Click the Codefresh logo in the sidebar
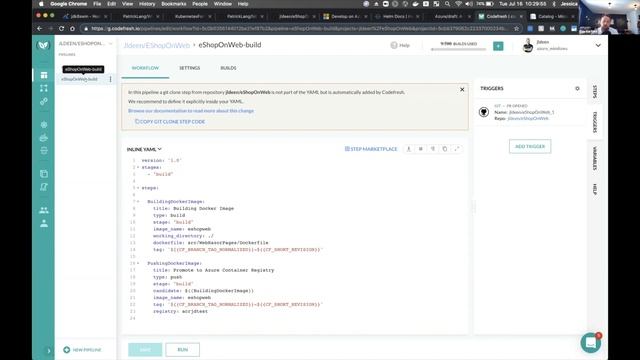 43,45
